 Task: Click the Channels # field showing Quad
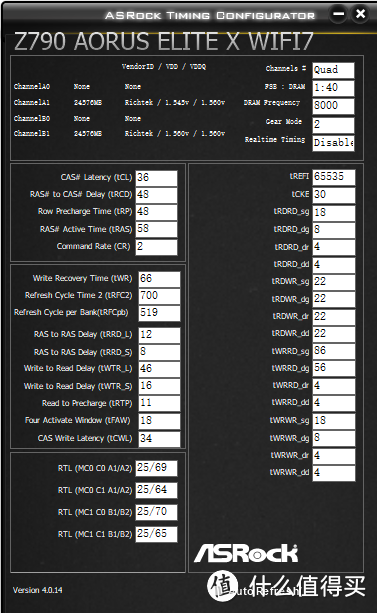333,70
